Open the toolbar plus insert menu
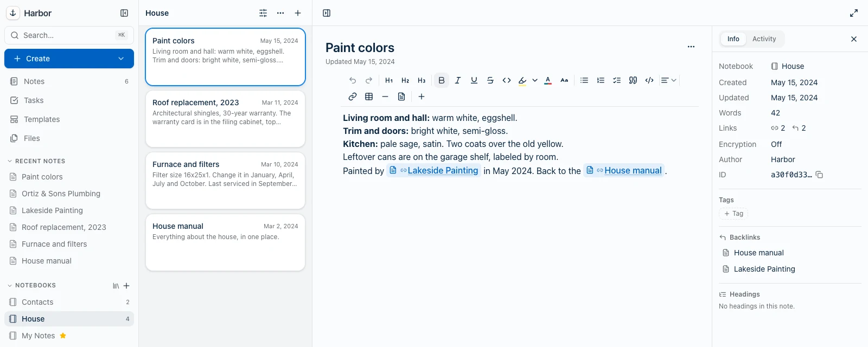This screenshot has height=347, width=868. tap(422, 97)
